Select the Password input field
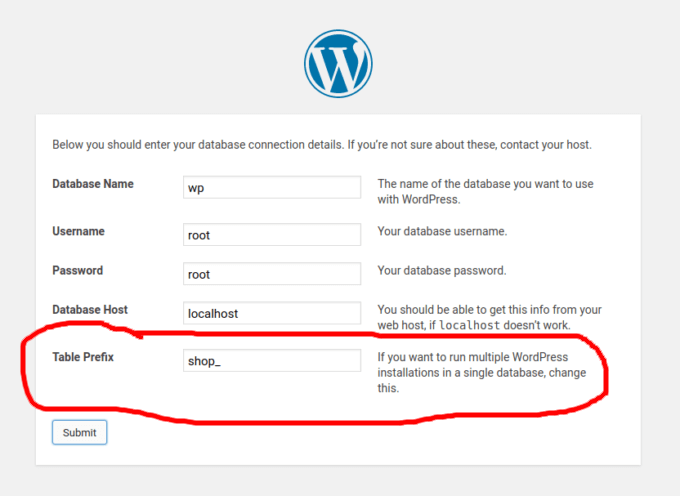 coord(272,274)
